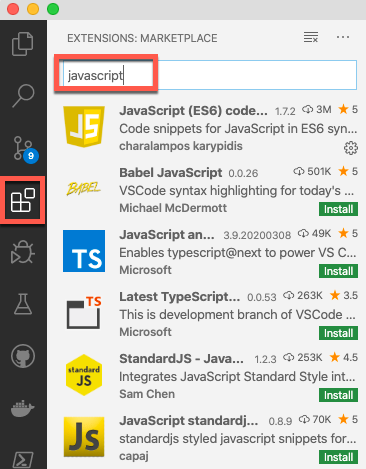Image resolution: width=366 pixels, height=469 pixels.
Task: Select the 'StandardJS - Java...' extension title
Action: pos(181,359)
